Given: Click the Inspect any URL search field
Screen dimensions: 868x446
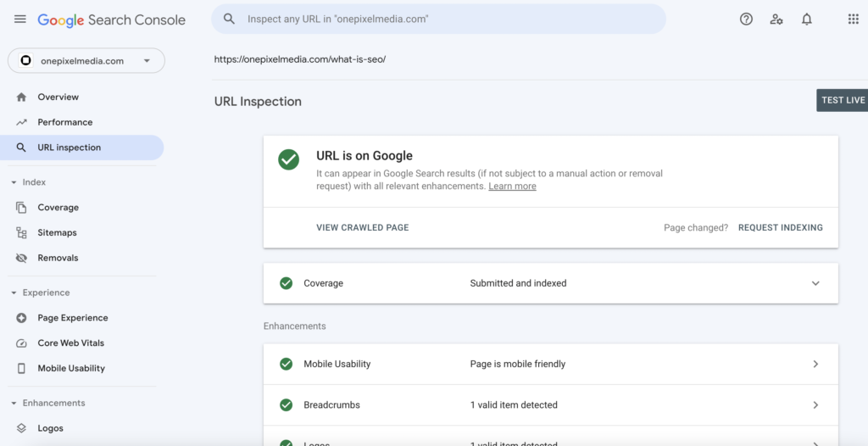Looking at the screenshot, I should click(x=438, y=19).
